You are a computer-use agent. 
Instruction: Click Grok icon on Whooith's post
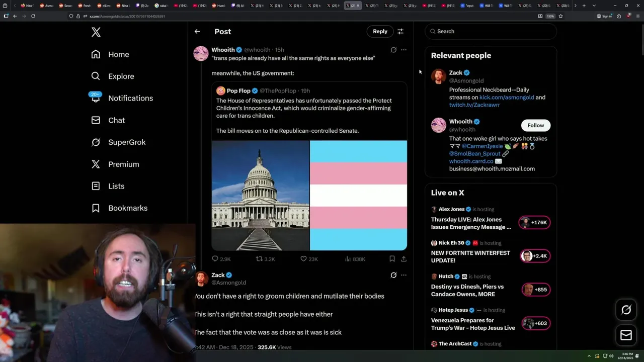coord(393,50)
